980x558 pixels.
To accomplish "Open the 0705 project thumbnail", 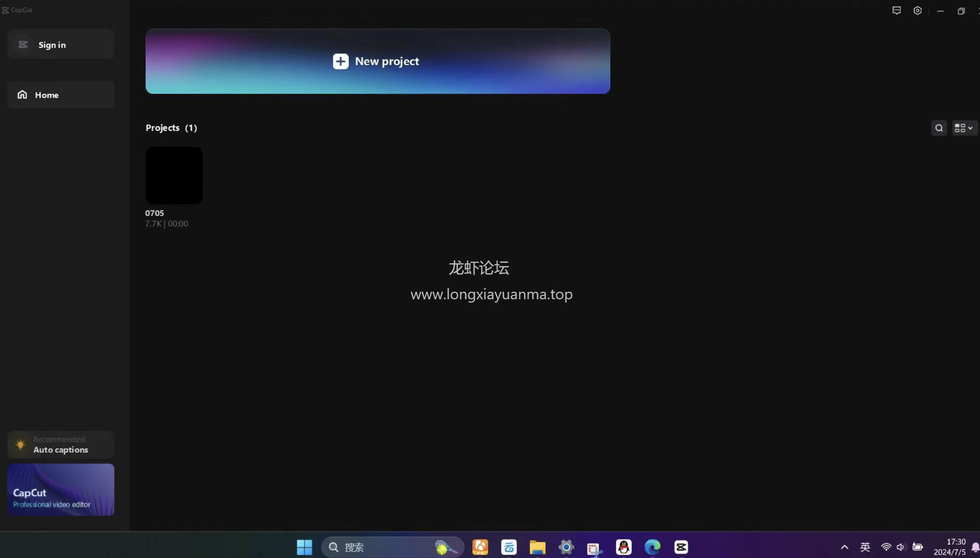I will [174, 175].
